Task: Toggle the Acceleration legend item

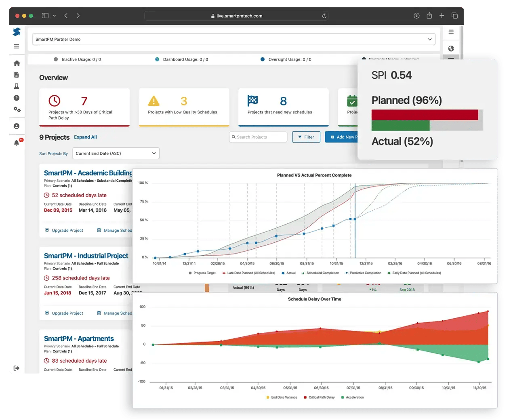Action: click(x=353, y=397)
